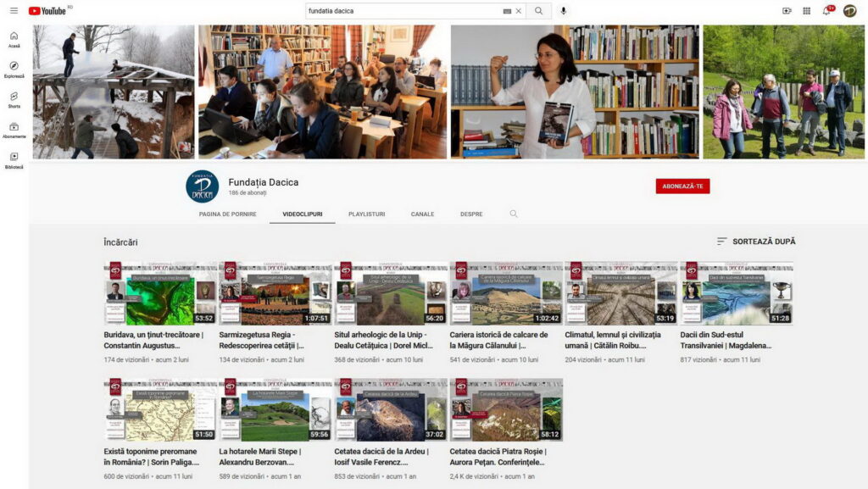Image resolution: width=868 pixels, height=489 pixels.
Task: Play the Buridava video thumbnail
Action: 160,293
